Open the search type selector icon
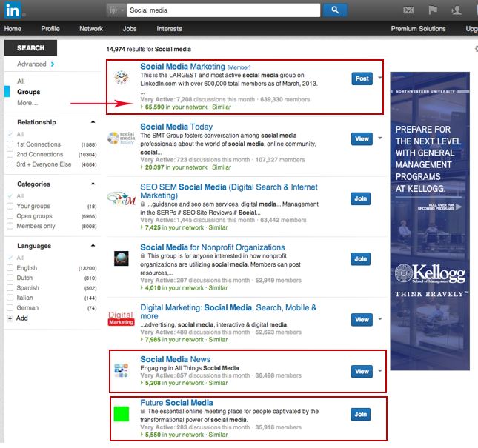Viewport: 478px width, 448px height. pos(116,10)
